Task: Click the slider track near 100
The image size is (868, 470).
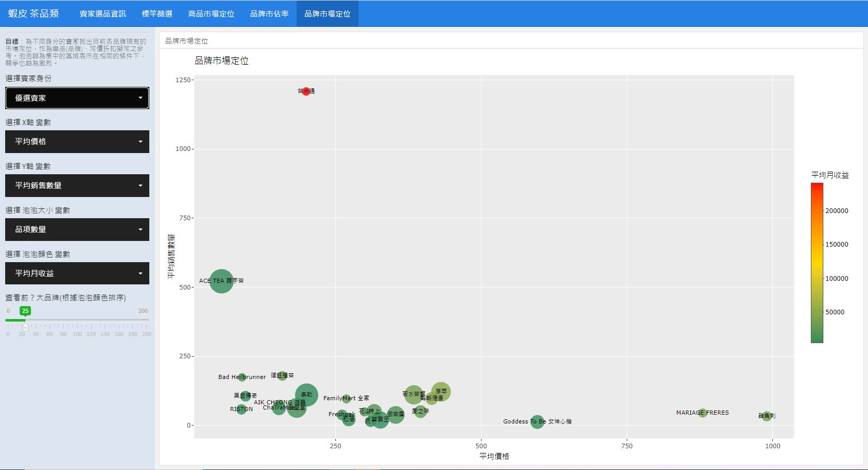Action: (x=77, y=320)
